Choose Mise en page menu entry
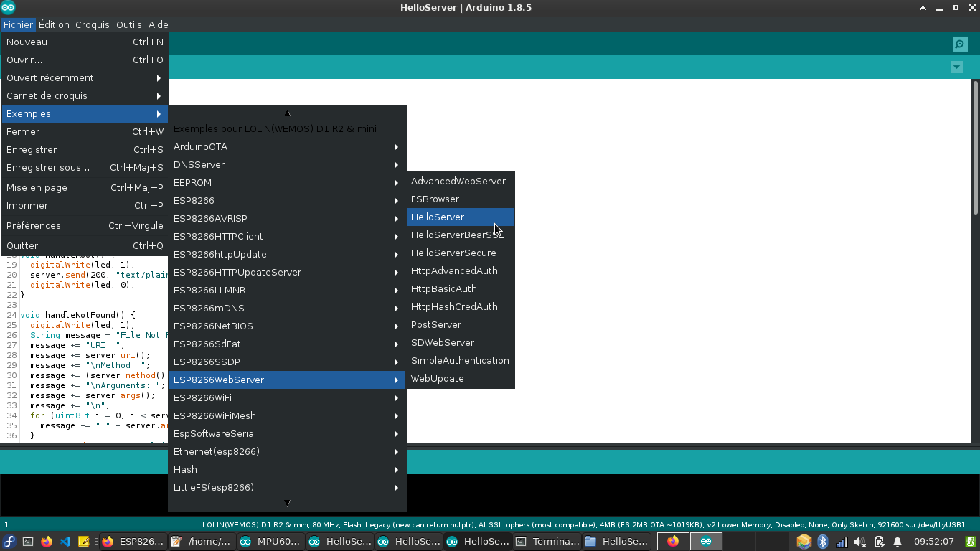The height and width of the screenshot is (551, 980). pos(85,188)
